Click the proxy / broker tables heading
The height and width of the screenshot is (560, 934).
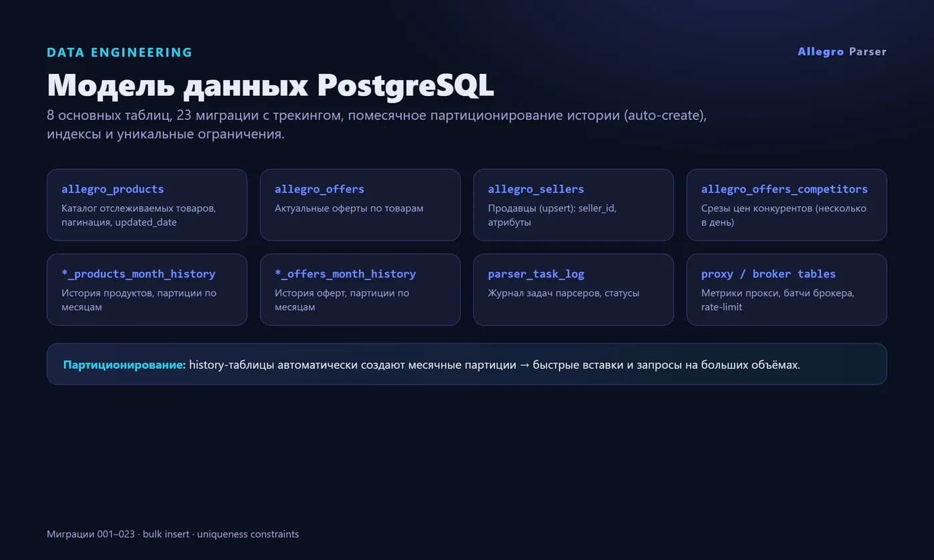(x=769, y=274)
